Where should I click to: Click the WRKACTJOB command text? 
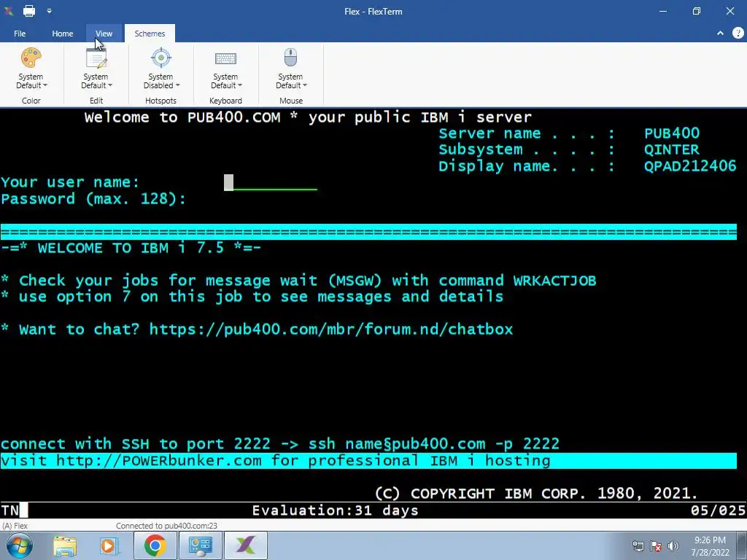[x=554, y=281]
